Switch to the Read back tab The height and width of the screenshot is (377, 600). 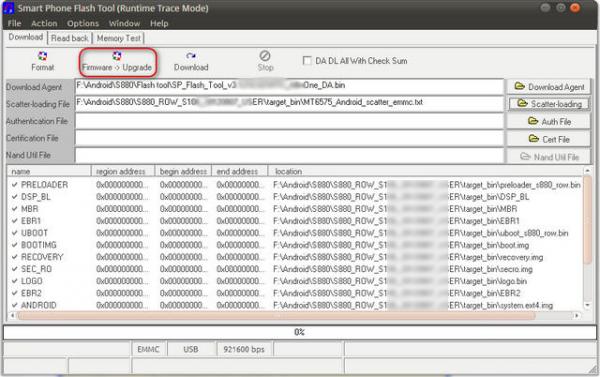70,38
